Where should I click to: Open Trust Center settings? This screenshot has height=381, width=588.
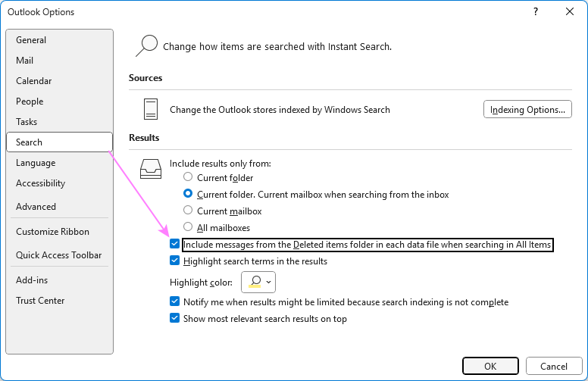(x=59, y=301)
